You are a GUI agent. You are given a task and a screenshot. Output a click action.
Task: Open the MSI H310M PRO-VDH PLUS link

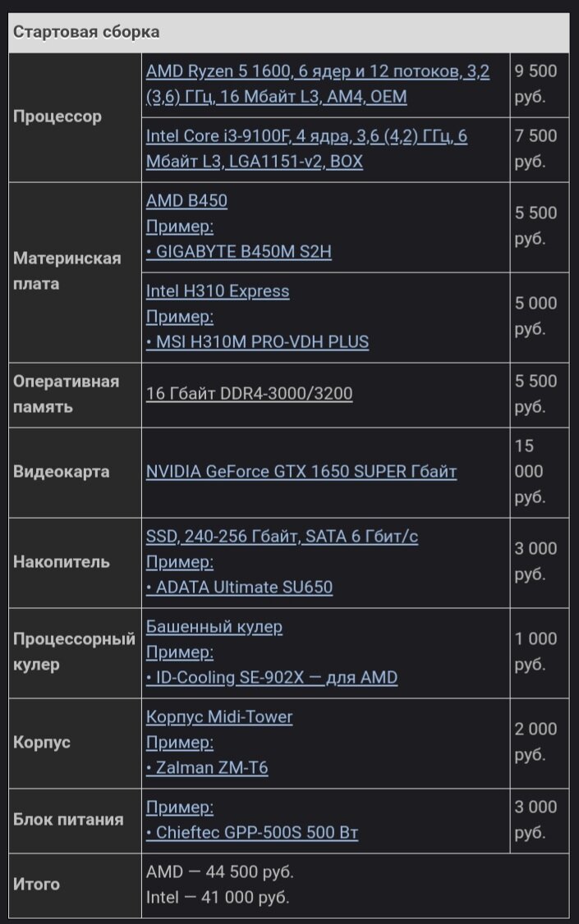tap(257, 342)
